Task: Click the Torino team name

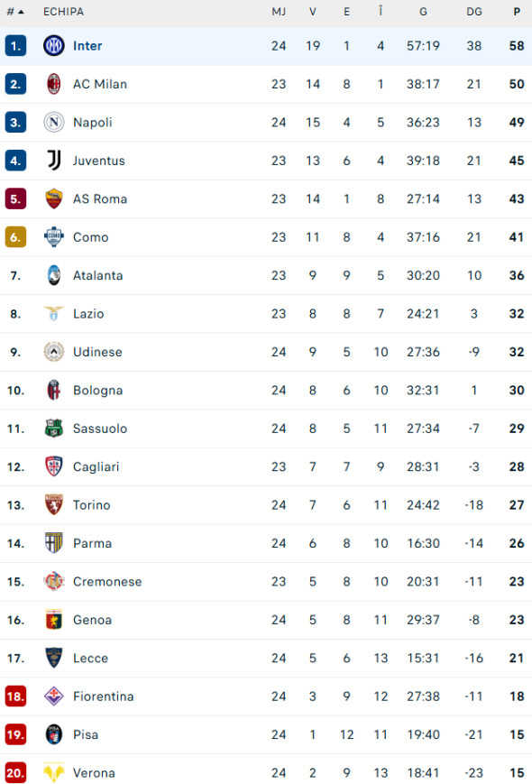Action: pyautogui.click(x=92, y=505)
